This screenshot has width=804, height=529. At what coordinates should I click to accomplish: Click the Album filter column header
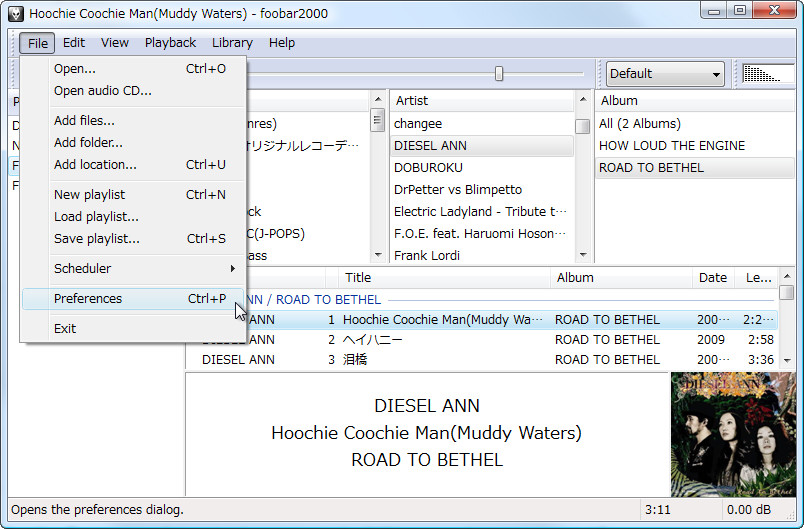click(x=695, y=101)
